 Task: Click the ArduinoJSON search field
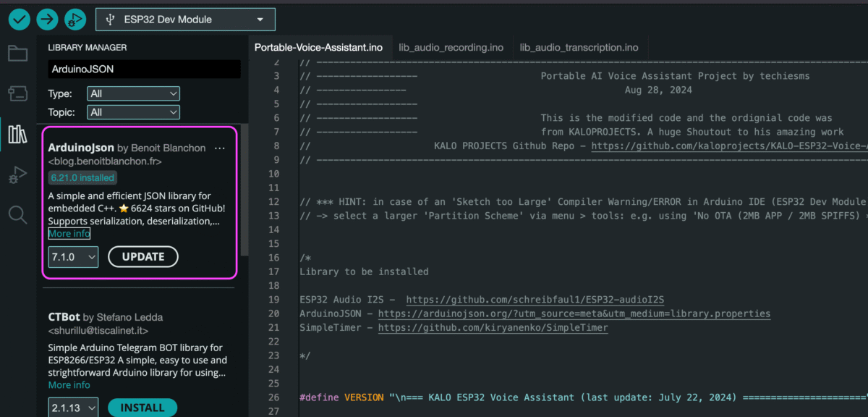143,67
